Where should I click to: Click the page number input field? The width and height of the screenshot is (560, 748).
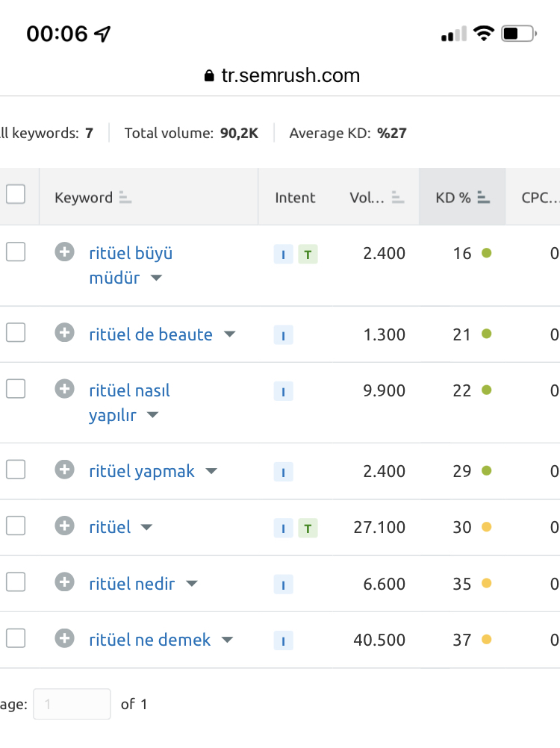click(x=72, y=704)
